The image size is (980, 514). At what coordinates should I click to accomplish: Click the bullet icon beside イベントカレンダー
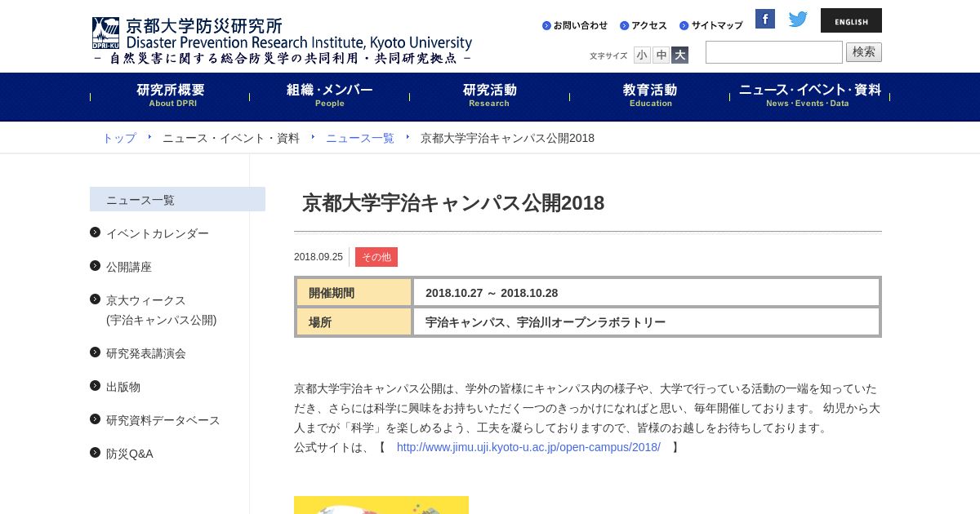pyautogui.click(x=95, y=233)
